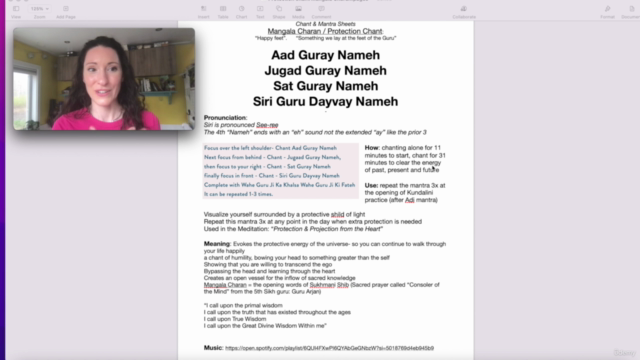Click 'Focus over the left shoulder' line
Viewport: 640px width, 360px height.
[x=270, y=148]
